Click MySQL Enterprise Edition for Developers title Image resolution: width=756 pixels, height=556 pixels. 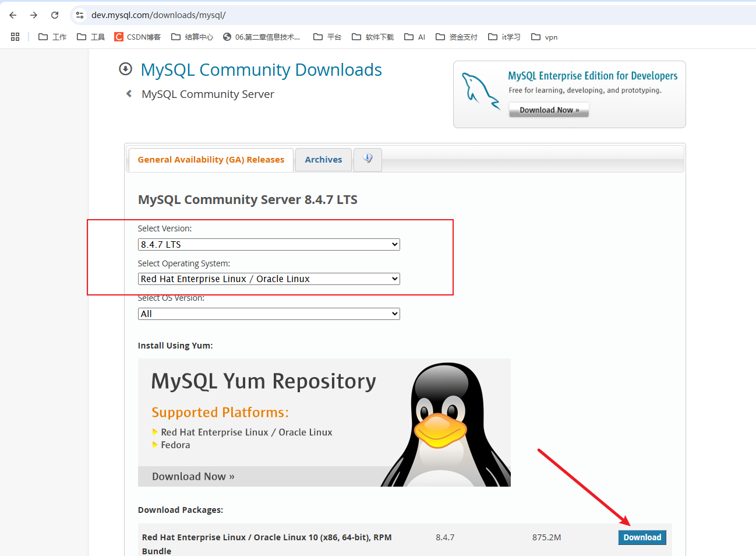point(593,76)
